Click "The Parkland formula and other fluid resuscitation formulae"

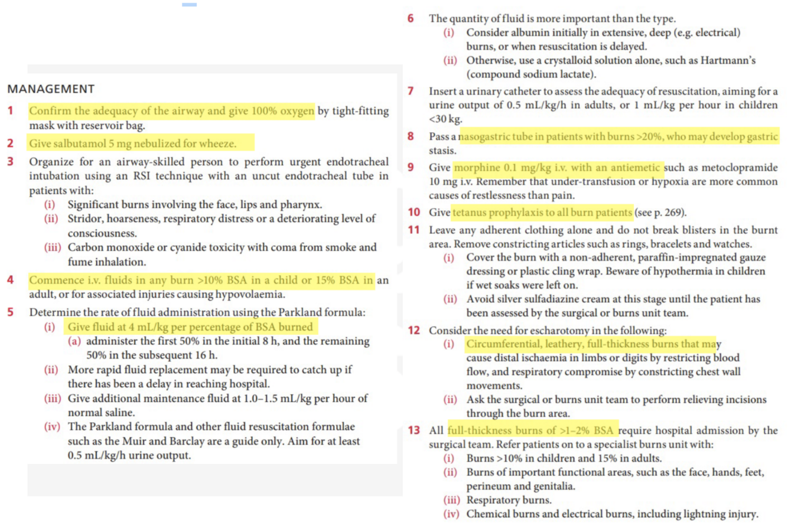211,427
